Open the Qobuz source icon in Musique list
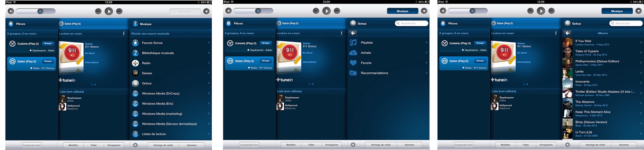This screenshot has width=644, height=150. coord(136,83)
